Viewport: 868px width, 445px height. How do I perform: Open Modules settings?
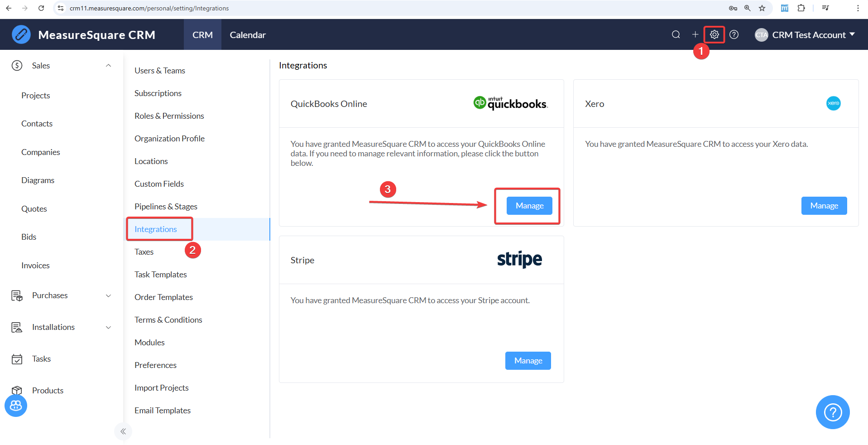pyautogui.click(x=149, y=343)
